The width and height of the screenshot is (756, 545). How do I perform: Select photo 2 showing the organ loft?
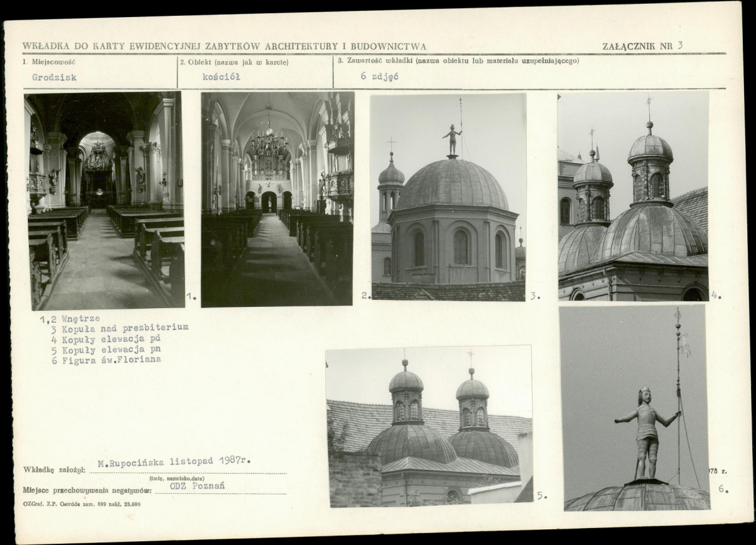277,200
